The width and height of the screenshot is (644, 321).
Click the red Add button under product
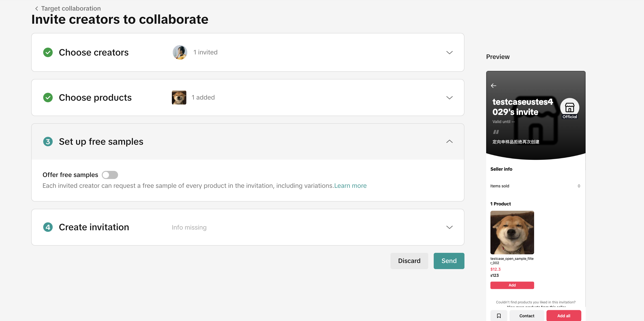[512, 285]
